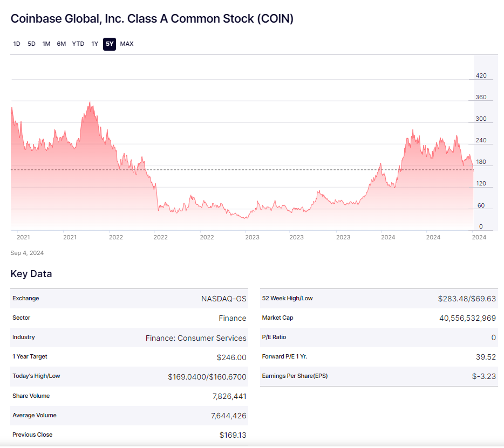Click the Share Volume label
The image size is (504, 448).
(31, 396)
